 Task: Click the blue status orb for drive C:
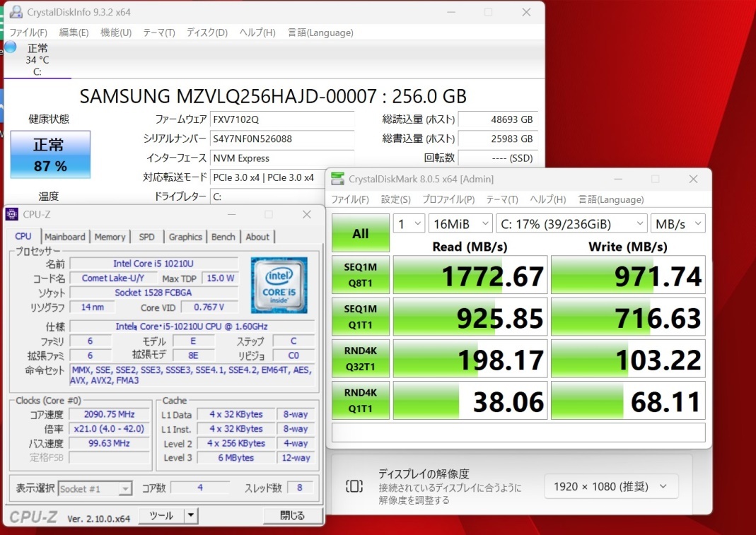pyautogui.click(x=10, y=47)
